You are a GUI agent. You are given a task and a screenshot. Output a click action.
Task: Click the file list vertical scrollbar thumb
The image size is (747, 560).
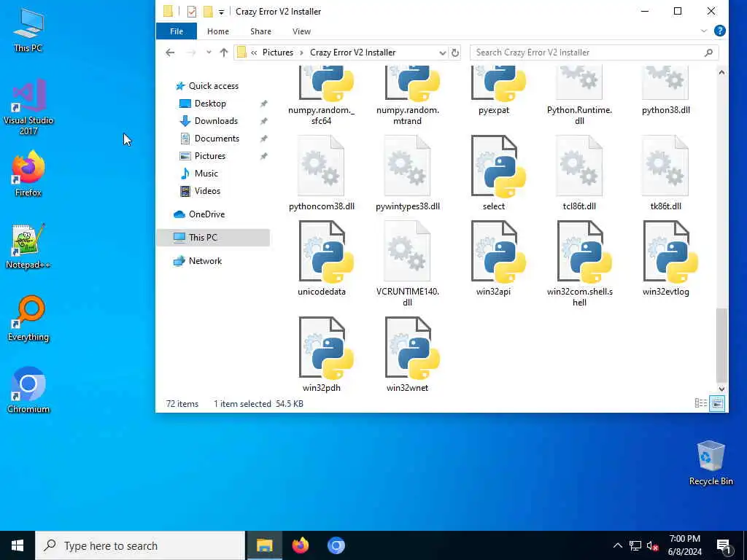pyautogui.click(x=721, y=344)
